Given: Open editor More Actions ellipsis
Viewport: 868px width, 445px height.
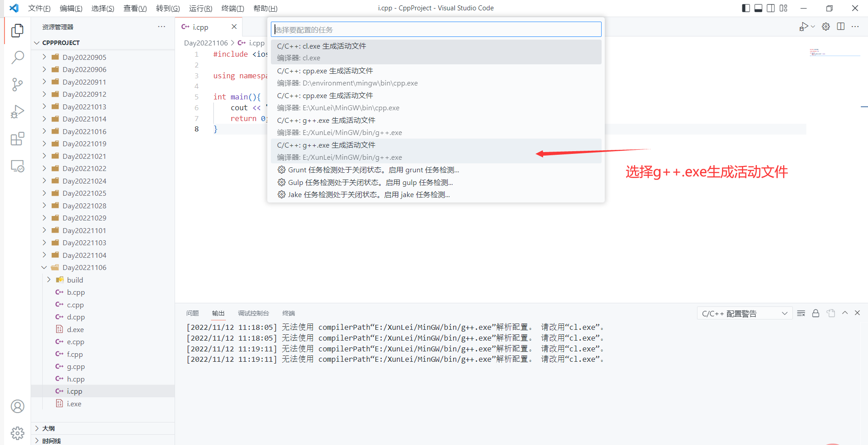Looking at the screenshot, I should click(855, 27).
